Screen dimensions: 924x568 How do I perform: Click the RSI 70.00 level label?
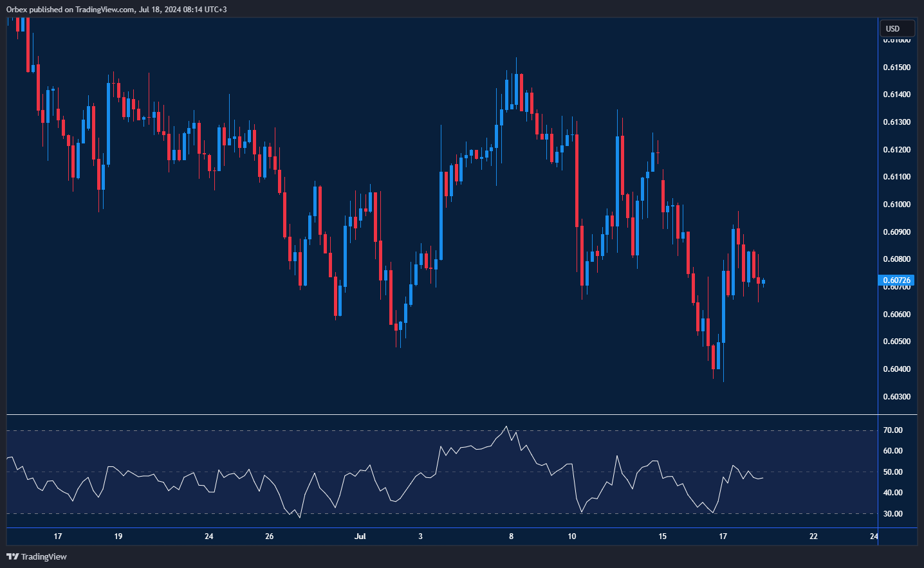[x=892, y=430]
